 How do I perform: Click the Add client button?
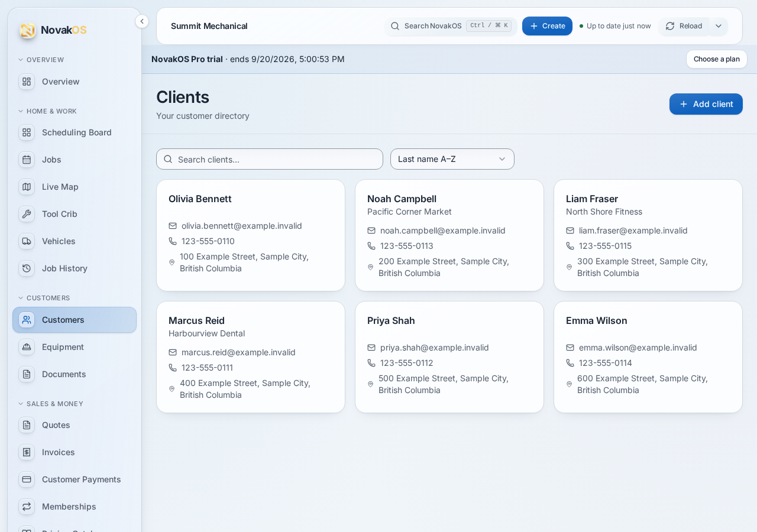(706, 104)
